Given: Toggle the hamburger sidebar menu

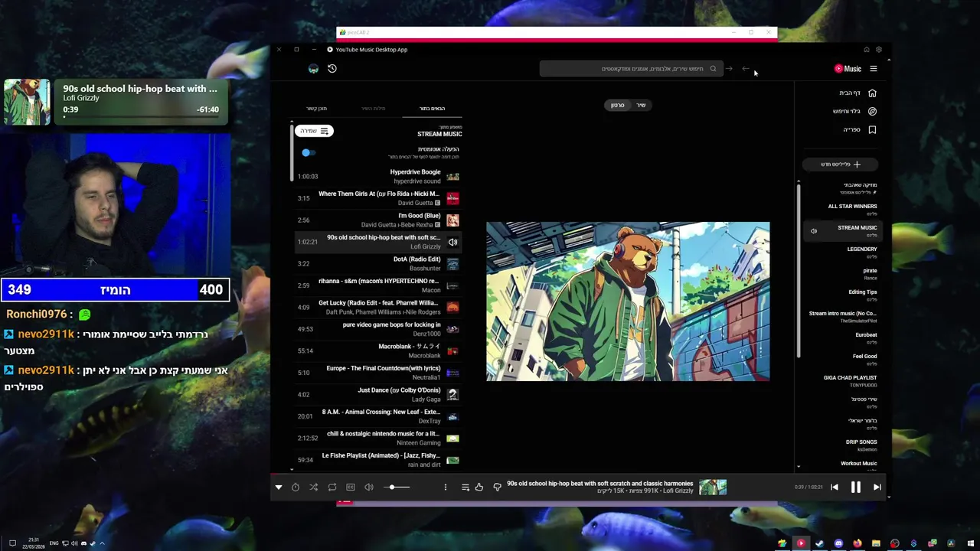Looking at the screenshot, I should [874, 69].
